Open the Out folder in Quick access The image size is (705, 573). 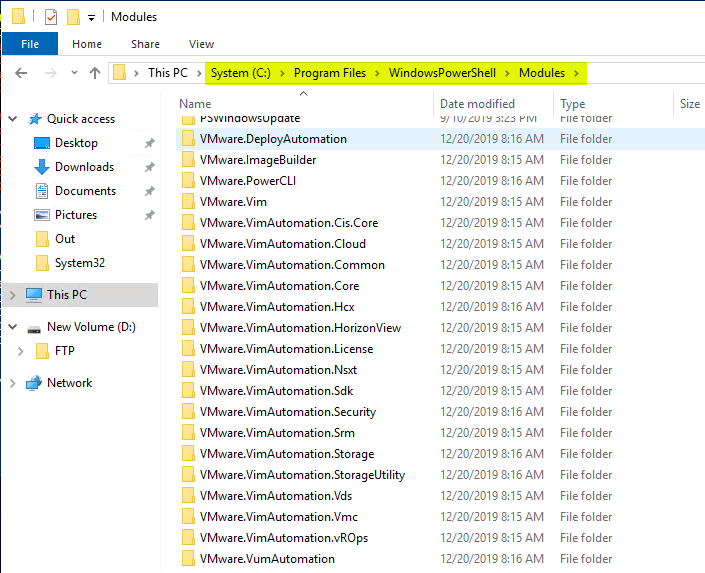point(65,239)
